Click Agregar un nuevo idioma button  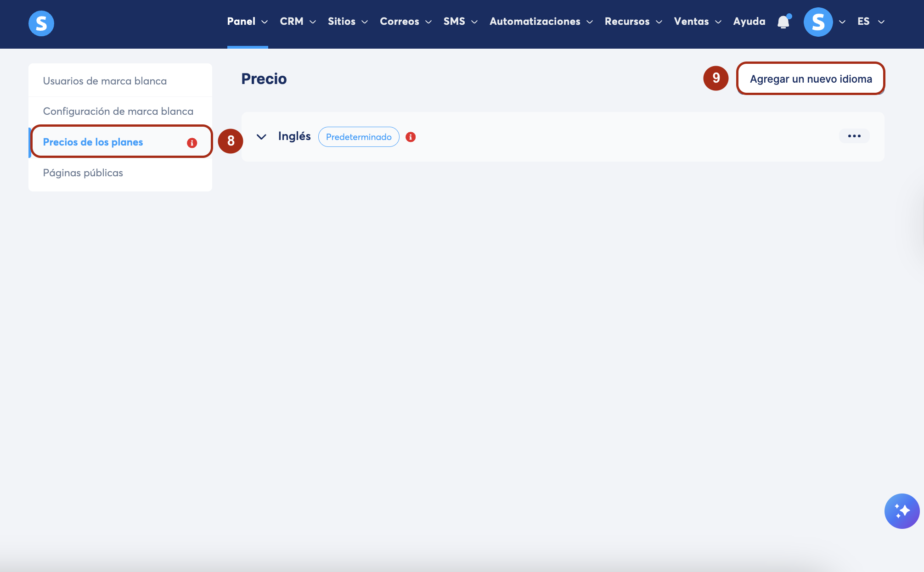click(811, 79)
